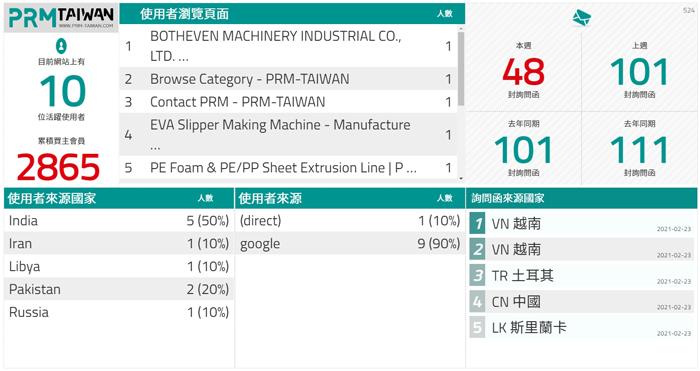Open Contact PRM - PRM-TAIWAN row
Image resolution: width=700 pixels, height=371 pixels.
tap(288, 102)
